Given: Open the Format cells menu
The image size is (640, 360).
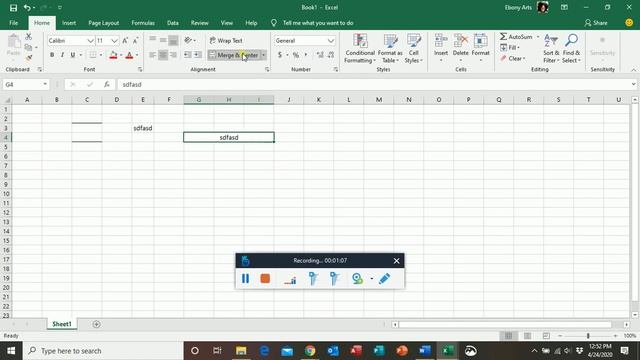Looking at the screenshot, I should point(480,48).
